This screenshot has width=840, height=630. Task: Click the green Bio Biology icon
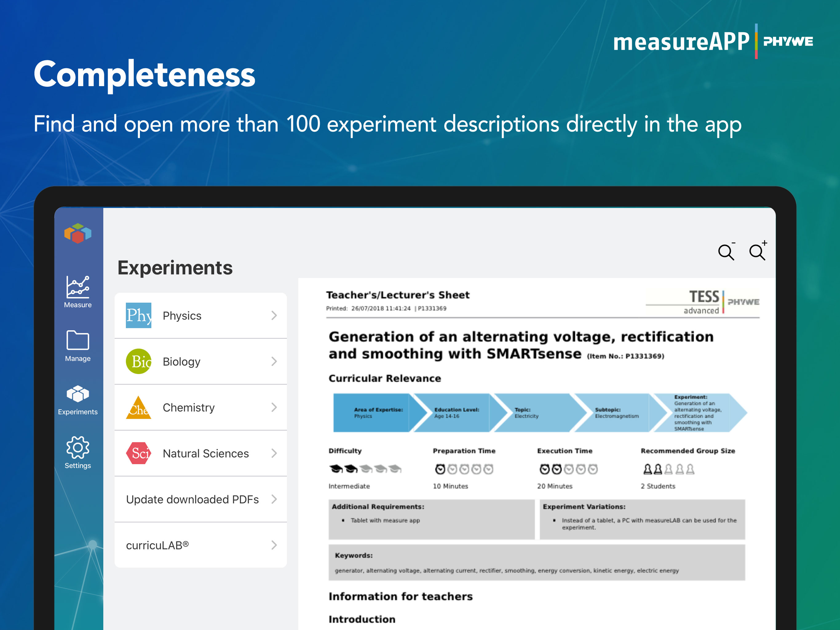click(139, 361)
